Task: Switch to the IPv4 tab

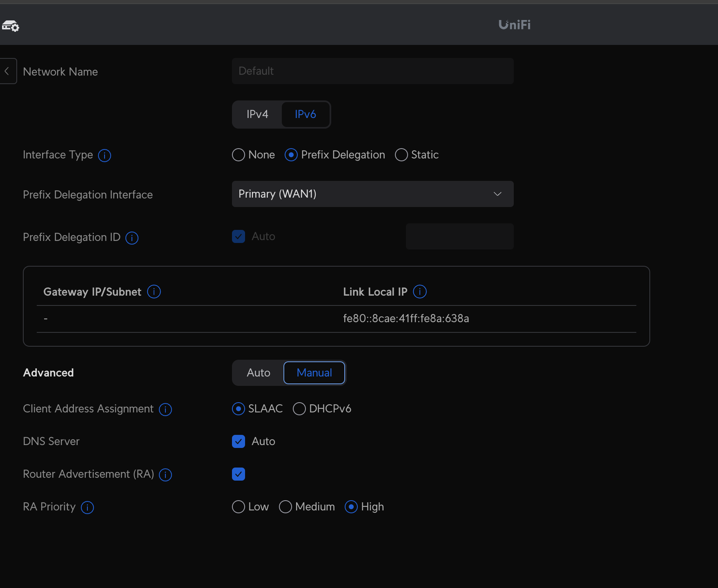Action: point(257,114)
